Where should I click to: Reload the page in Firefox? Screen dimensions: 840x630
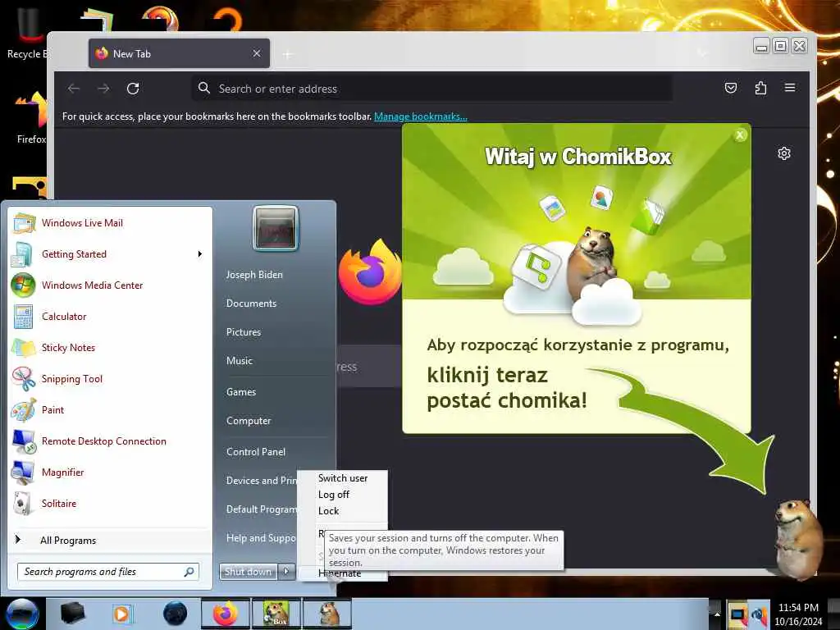[x=133, y=89]
